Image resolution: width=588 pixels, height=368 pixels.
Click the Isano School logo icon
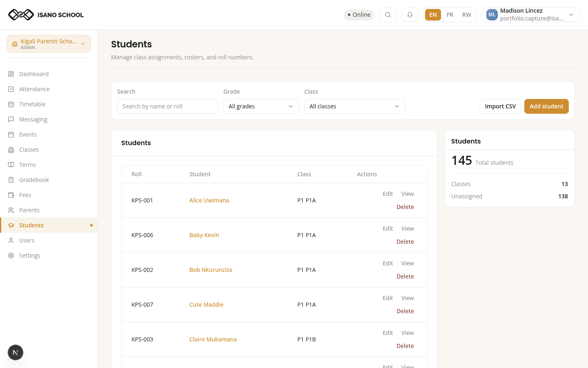[21, 15]
